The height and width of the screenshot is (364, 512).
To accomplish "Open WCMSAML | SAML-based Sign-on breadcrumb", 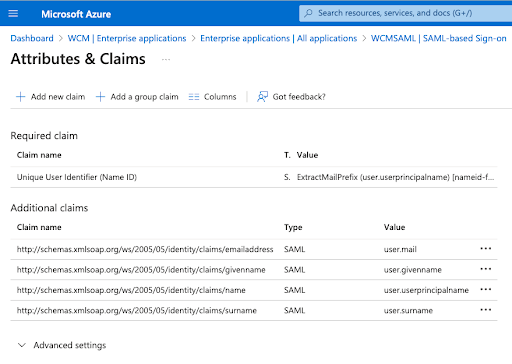I will pos(438,38).
